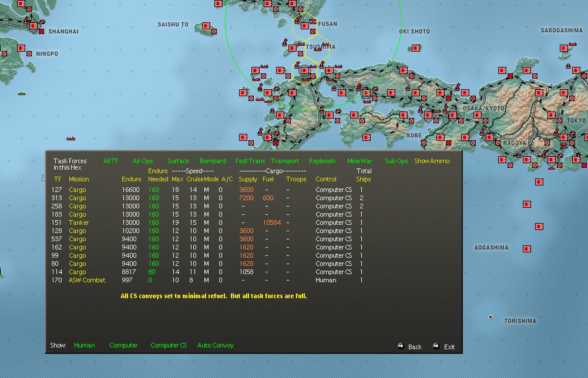Select the small green ship near Ningpo coast
Image resolution: width=588 pixels, height=378 pixels.
click(x=22, y=94)
